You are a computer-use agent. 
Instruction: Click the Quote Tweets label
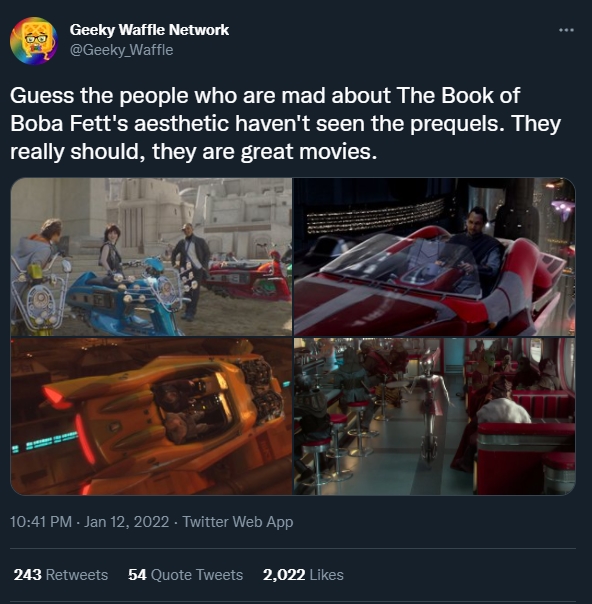(197, 575)
